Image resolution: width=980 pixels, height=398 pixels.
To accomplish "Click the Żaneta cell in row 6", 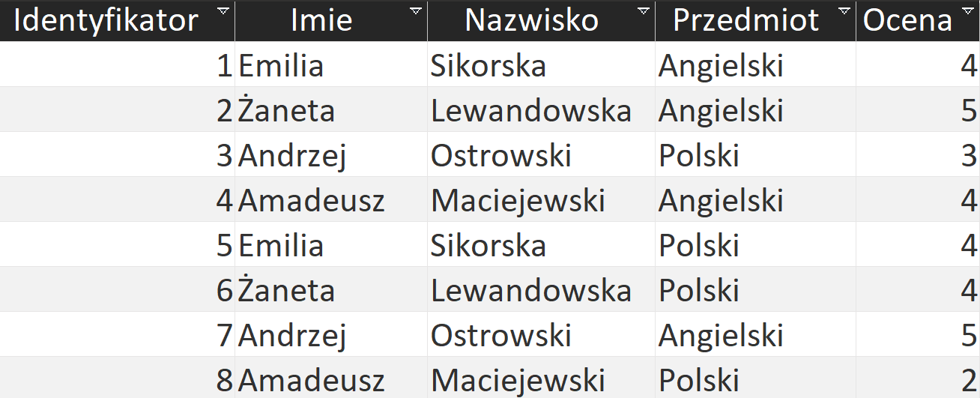I will (x=331, y=290).
